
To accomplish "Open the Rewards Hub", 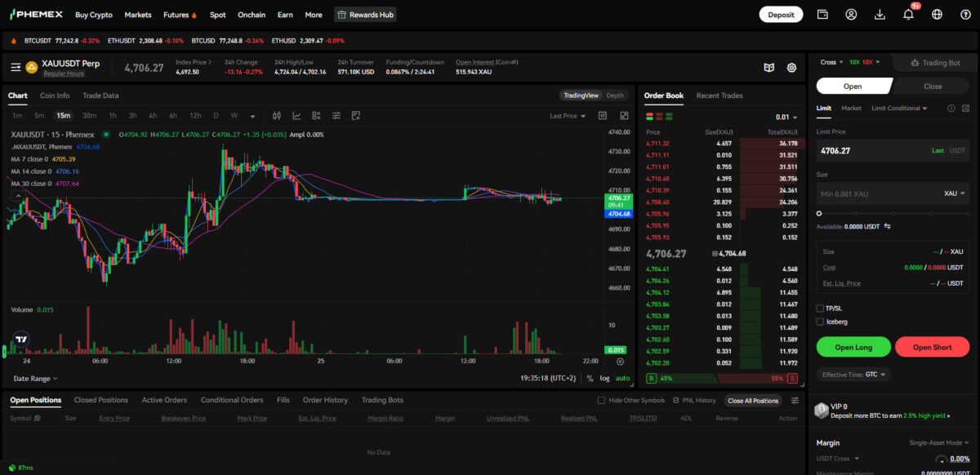I will (365, 15).
